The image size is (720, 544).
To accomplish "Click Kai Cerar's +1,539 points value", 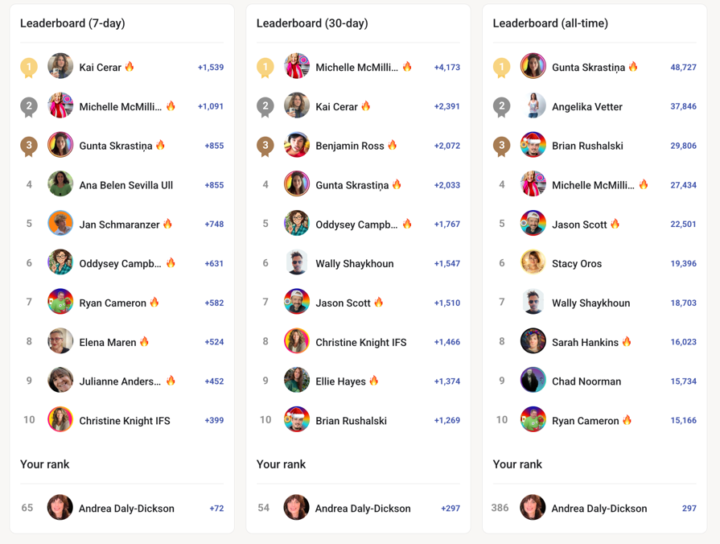I will click(x=210, y=67).
